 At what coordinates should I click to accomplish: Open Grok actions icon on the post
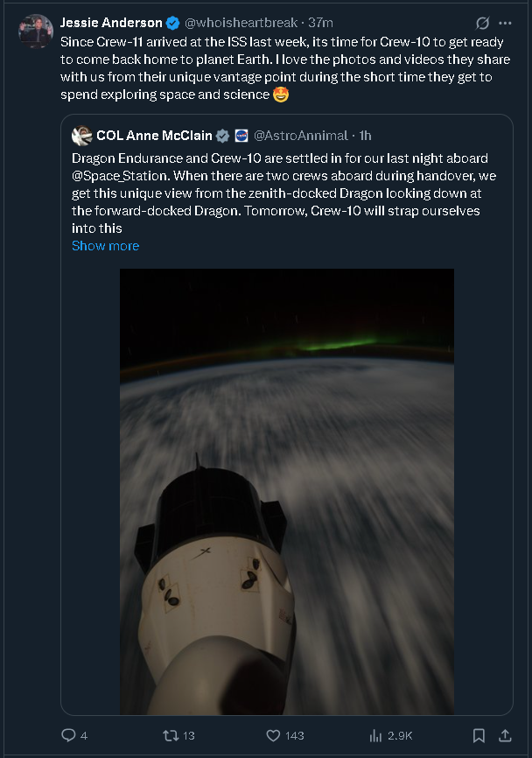(482, 23)
